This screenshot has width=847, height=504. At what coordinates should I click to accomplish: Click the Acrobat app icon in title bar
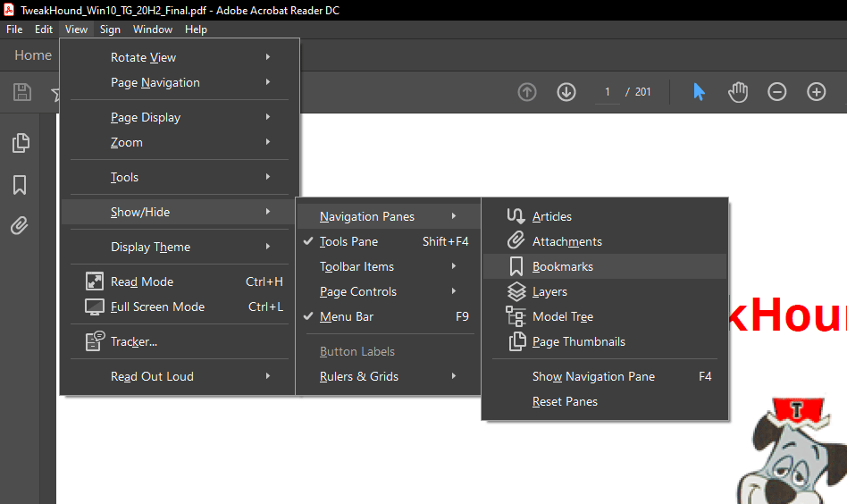point(9,10)
